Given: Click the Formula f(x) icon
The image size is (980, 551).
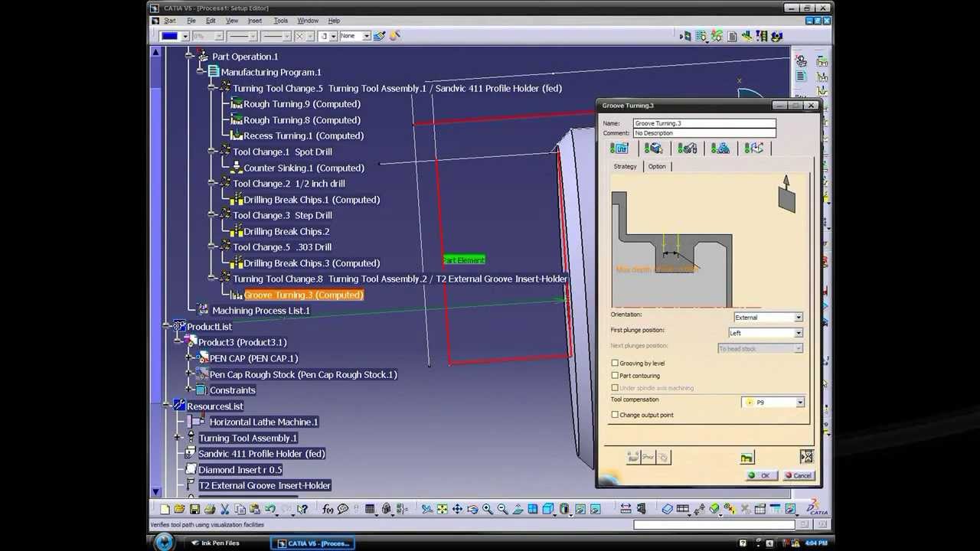Looking at the screenshot, I should [328, 509].
